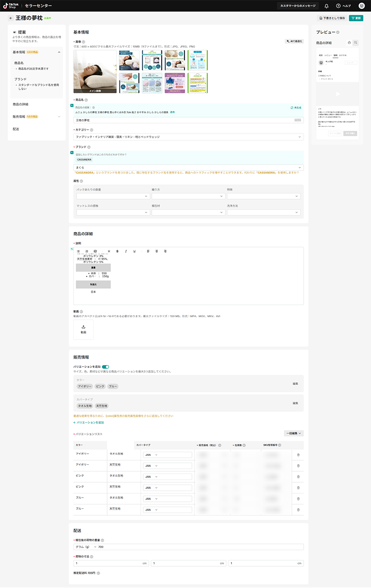The image size is (371, 588).
Task: Open the 織り方 attribute dropdown
Action: click(x=187, y=196)
